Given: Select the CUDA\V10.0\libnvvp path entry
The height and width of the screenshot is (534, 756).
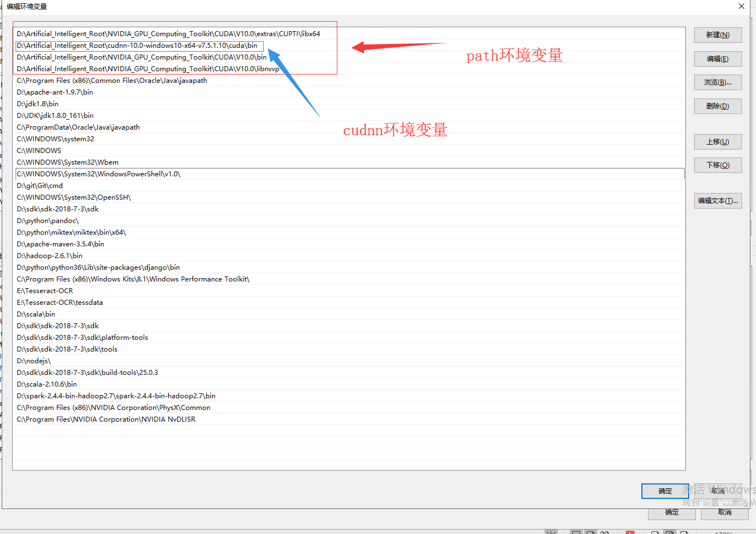Looking at the screenshot, I should point(349,69).
